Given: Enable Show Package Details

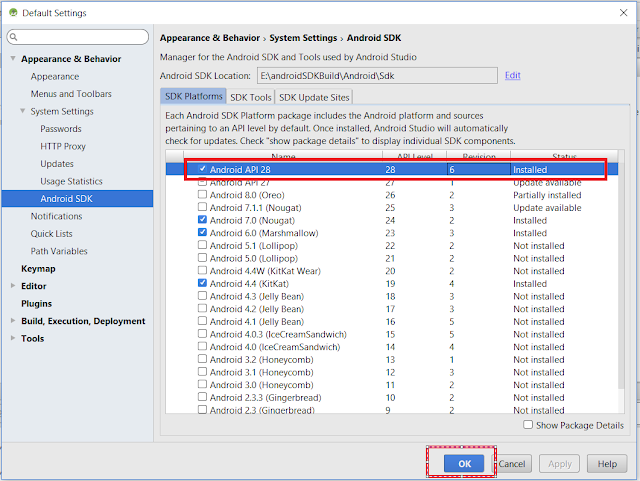Looking at the screenshot, I should coord(528,425).
